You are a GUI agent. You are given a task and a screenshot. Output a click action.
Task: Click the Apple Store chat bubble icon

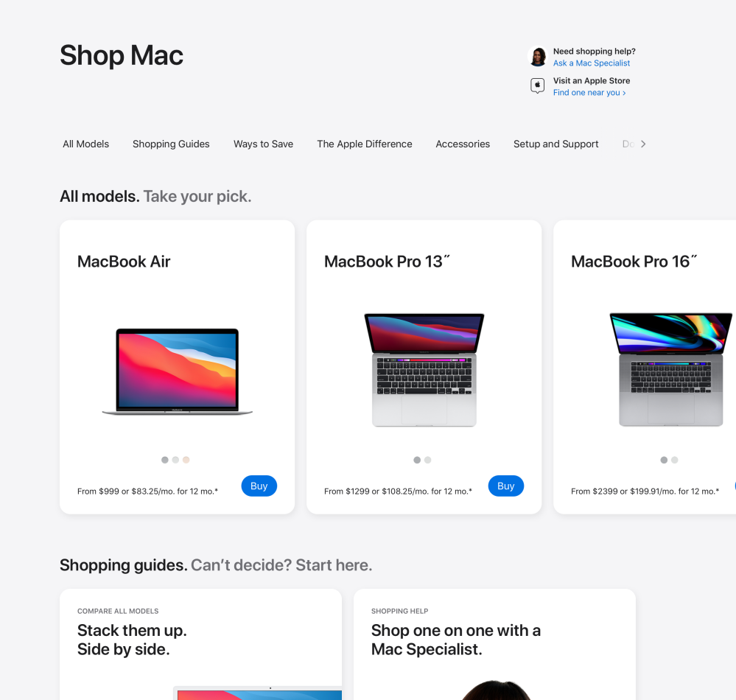(x=537, y=86)
